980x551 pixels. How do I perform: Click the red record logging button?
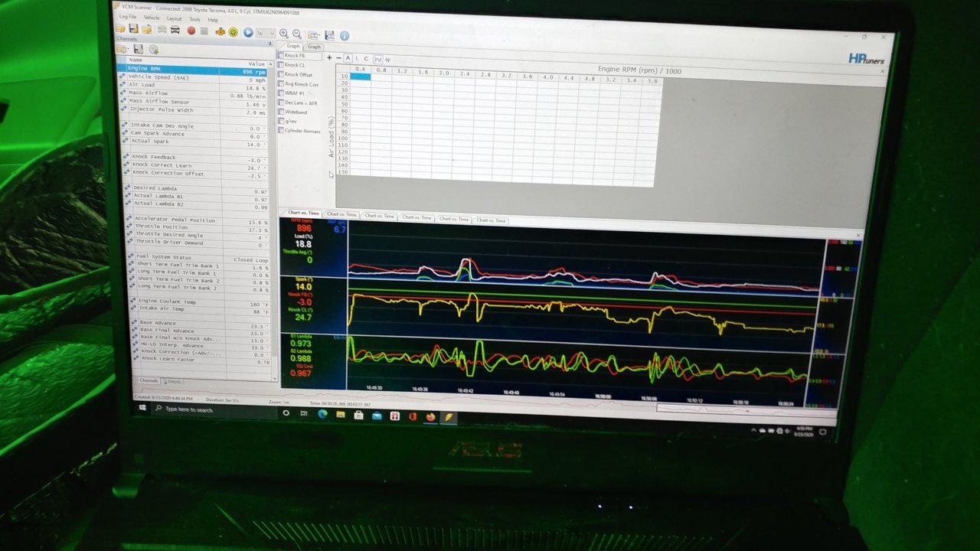click(x=191, y=31)
